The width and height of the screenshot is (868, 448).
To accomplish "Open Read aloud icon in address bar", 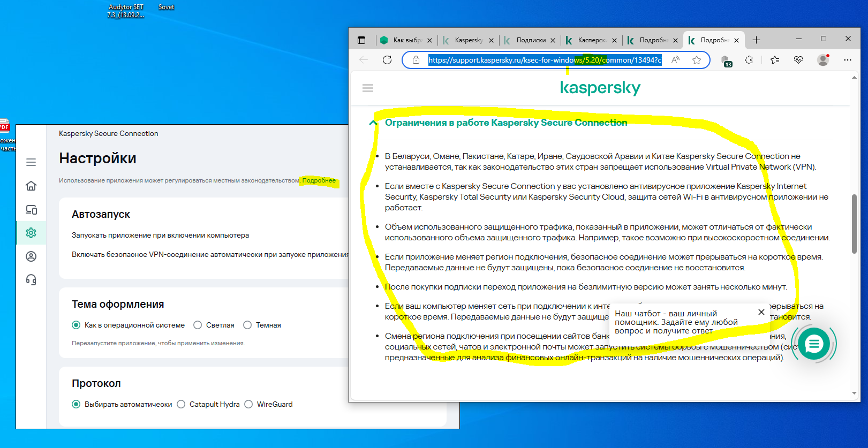I will [676, 60].
